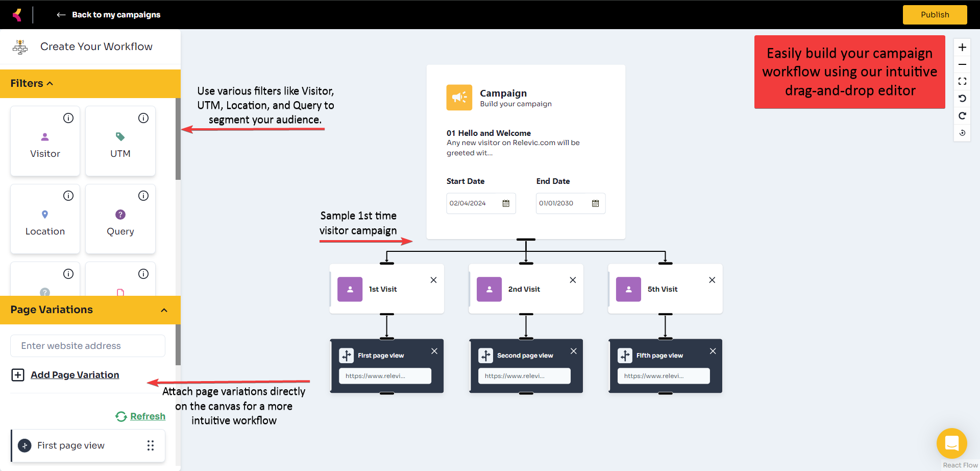Remove the Second page view node
The image size is (980, 471).
click(574, 351)
